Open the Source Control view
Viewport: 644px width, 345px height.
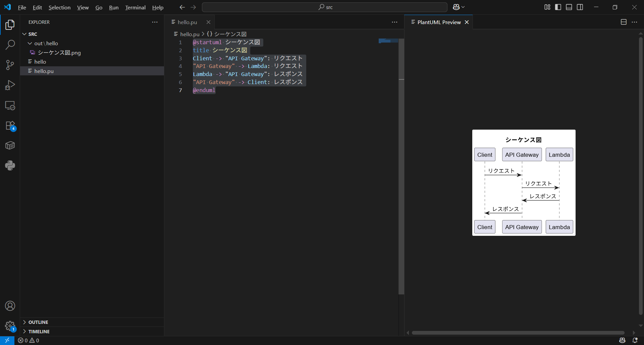click(x=10, y=65)
